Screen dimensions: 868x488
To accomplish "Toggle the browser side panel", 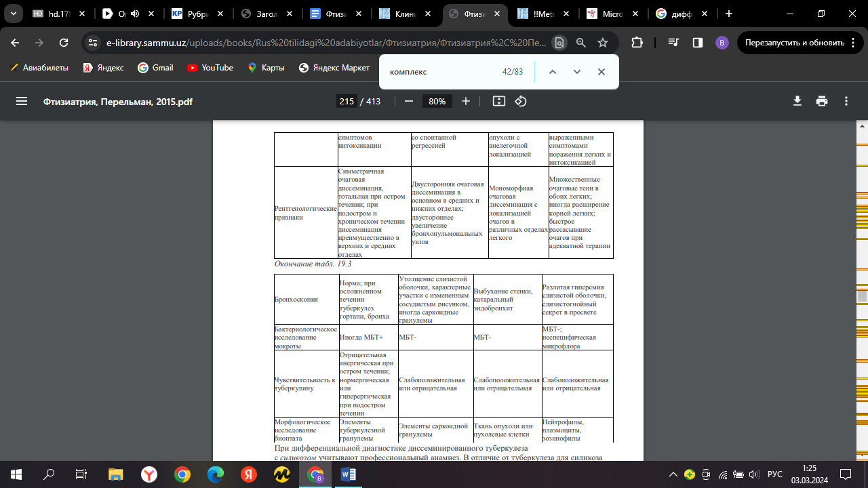I will (x=698, y=42).
